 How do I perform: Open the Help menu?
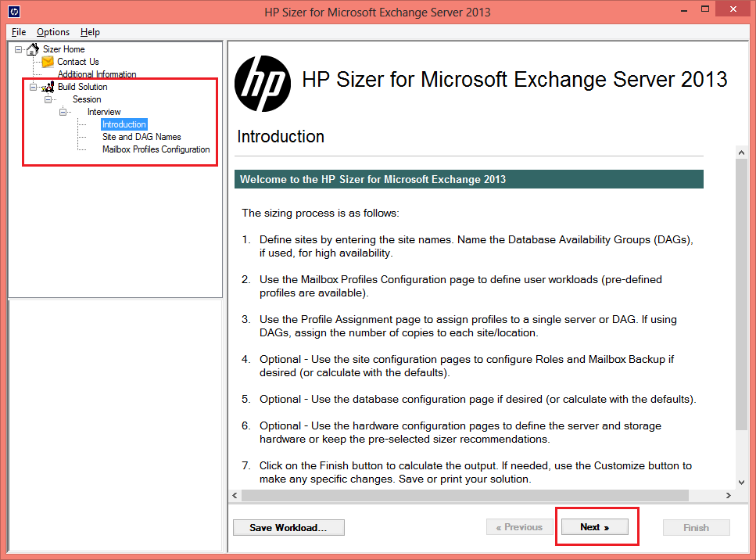pyautogui.click(x=90, y=32)
